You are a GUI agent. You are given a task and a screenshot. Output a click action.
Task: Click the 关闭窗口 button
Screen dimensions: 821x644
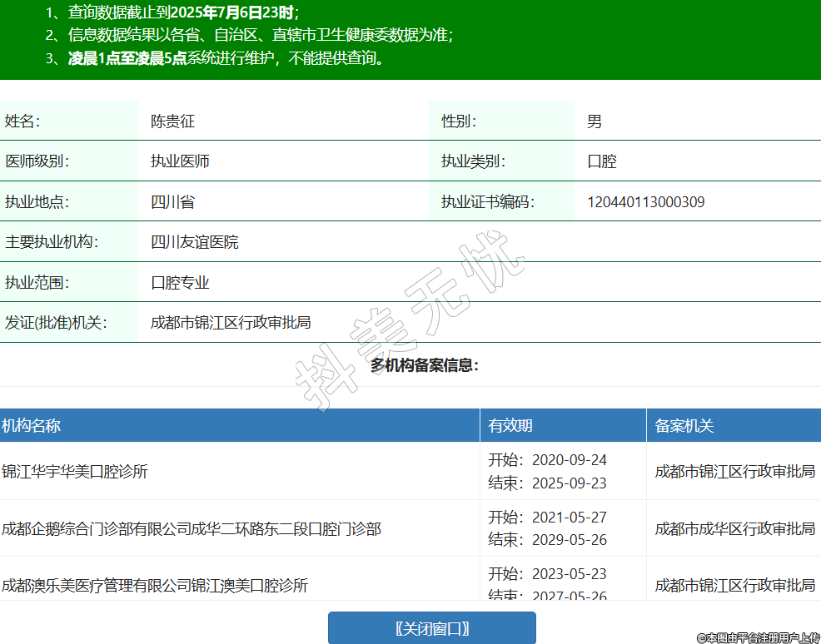click(x=431, y=627)
